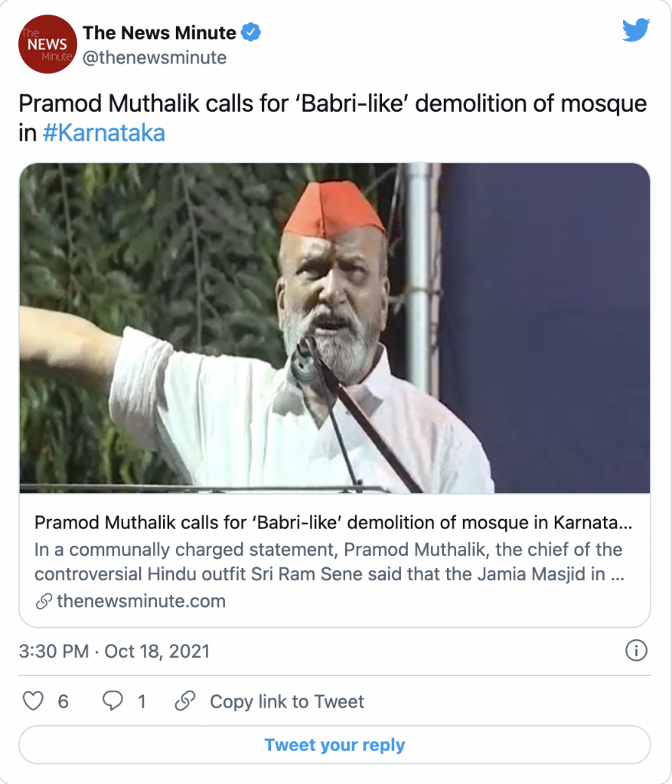Select The News Minute account name

pos(159,32)
